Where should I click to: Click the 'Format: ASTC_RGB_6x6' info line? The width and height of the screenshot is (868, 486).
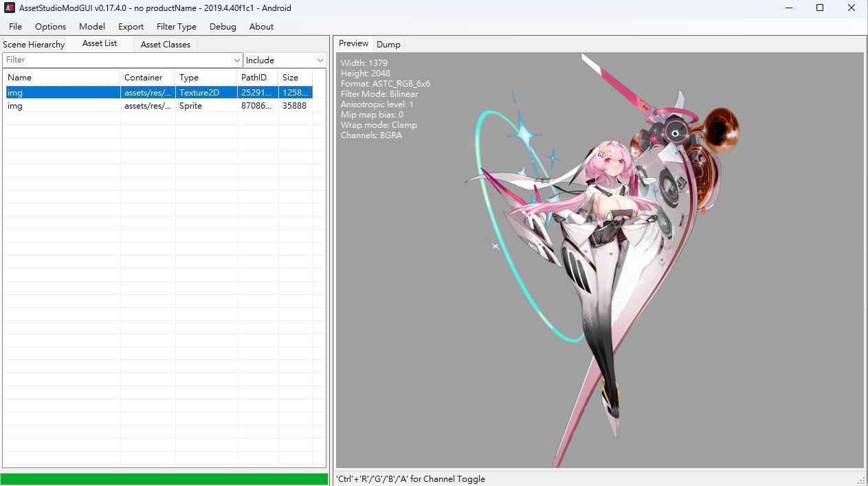pos(386,84)
